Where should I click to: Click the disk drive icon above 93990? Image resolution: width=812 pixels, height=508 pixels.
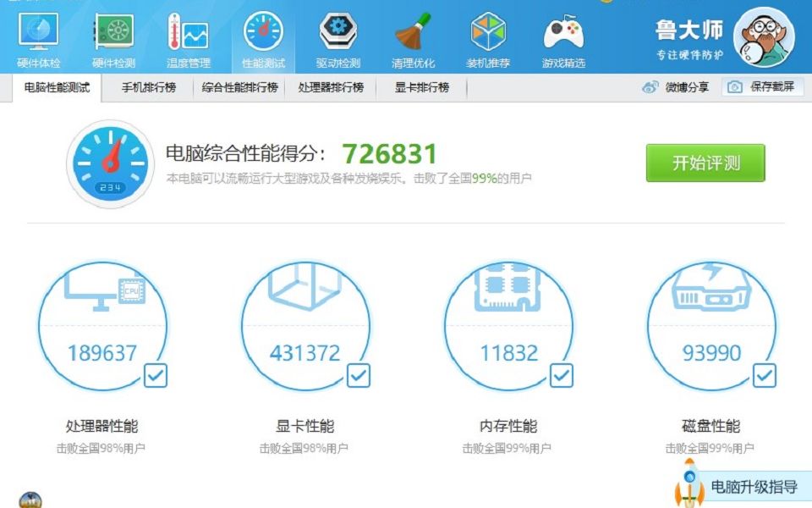click(x=710, y=287)
